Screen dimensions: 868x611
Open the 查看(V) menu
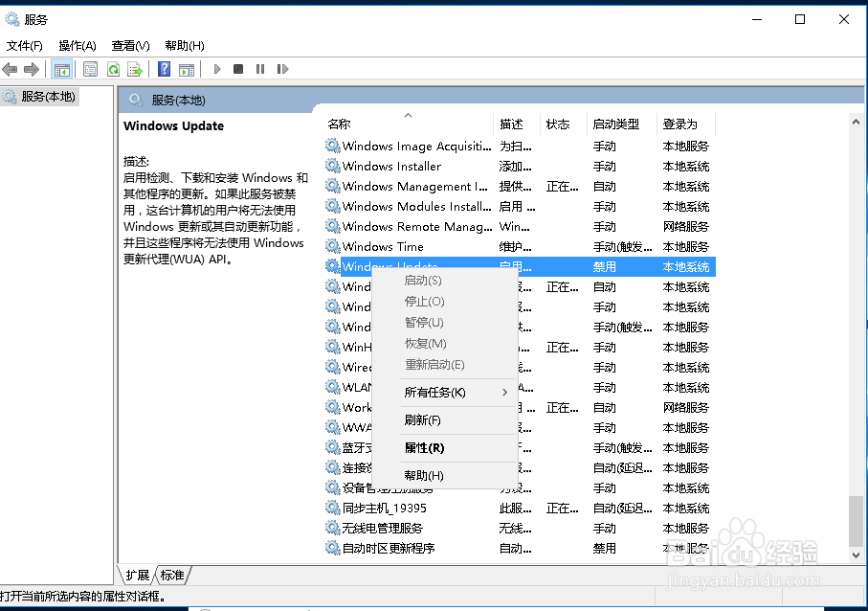[x=130, y=45]
